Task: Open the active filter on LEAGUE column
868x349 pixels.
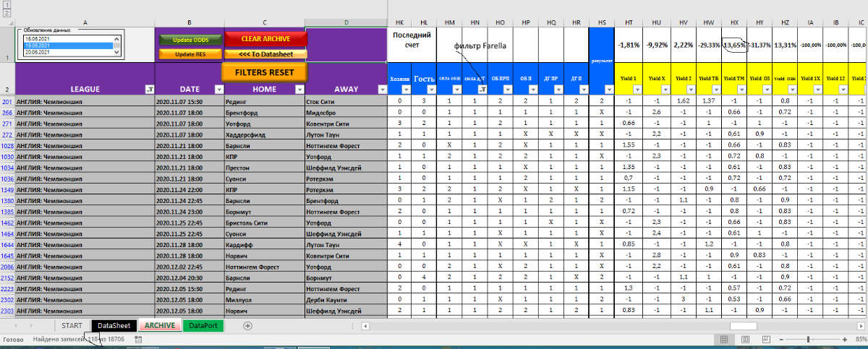Action: coord(149,90)
